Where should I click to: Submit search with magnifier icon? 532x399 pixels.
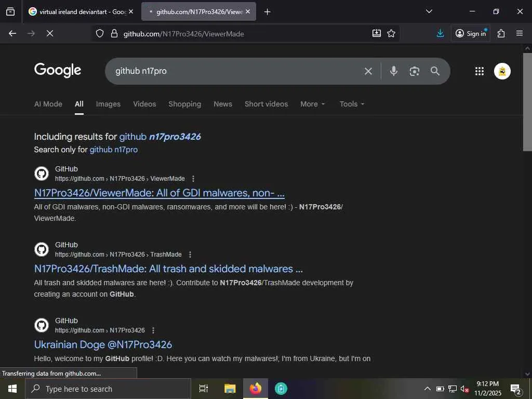click(435, 71)
